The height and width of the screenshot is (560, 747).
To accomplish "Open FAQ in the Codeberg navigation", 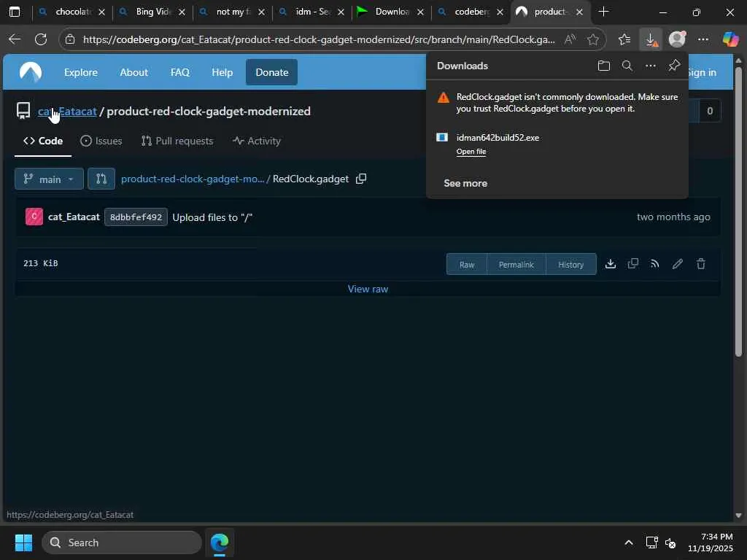I will coord(180,72).
